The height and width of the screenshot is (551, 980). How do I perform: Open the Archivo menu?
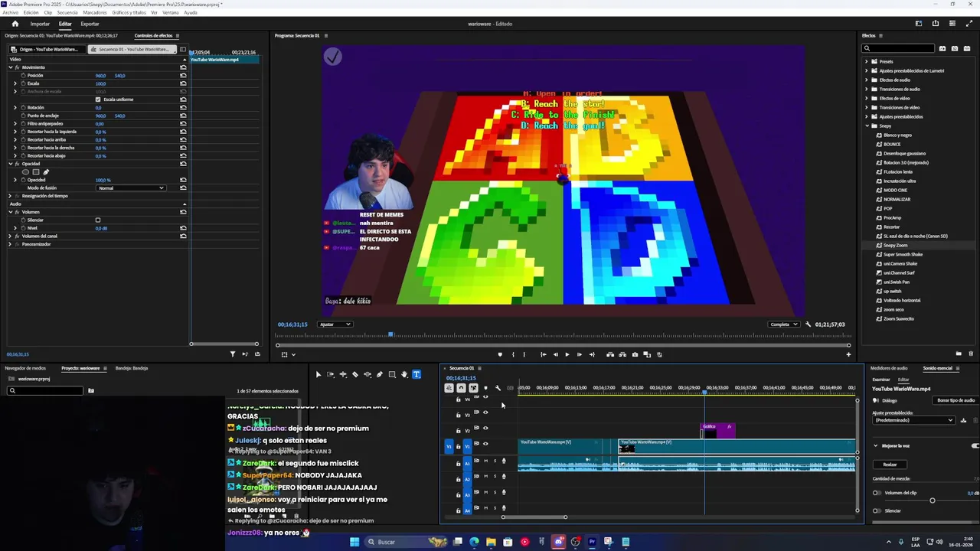tap(10, 13)
